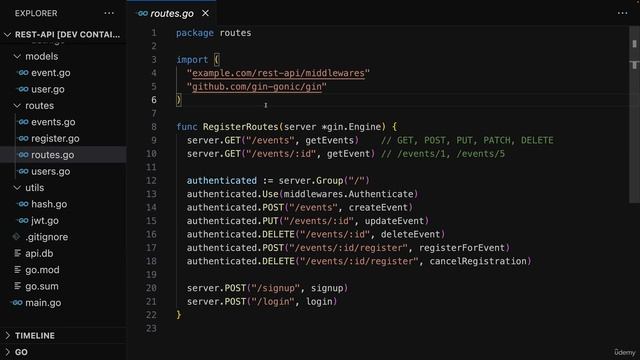Select routes.go in the explorer tree
Viewport: 640px width, 360px height.
point(53,155)
